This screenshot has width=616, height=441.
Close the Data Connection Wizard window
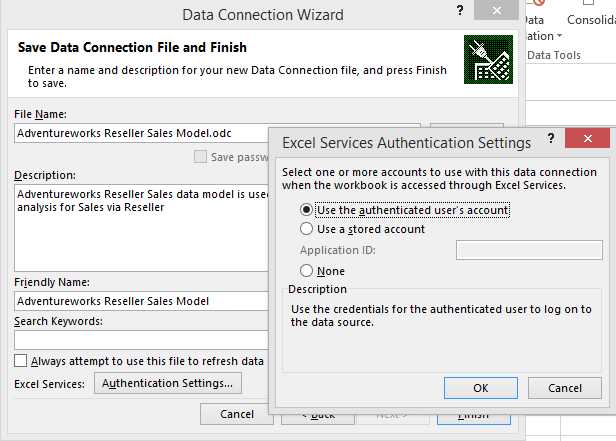point(497,10)
